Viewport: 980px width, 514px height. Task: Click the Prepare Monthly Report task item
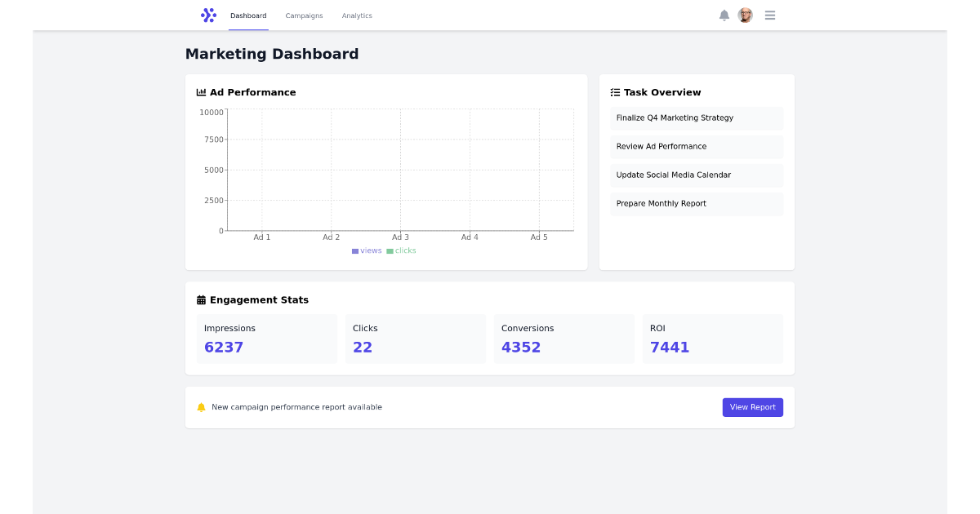coord(697,203)
